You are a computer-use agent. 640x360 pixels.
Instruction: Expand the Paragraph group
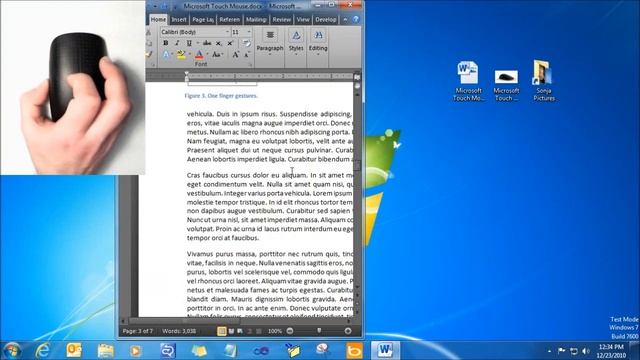(x=270, y=42)
